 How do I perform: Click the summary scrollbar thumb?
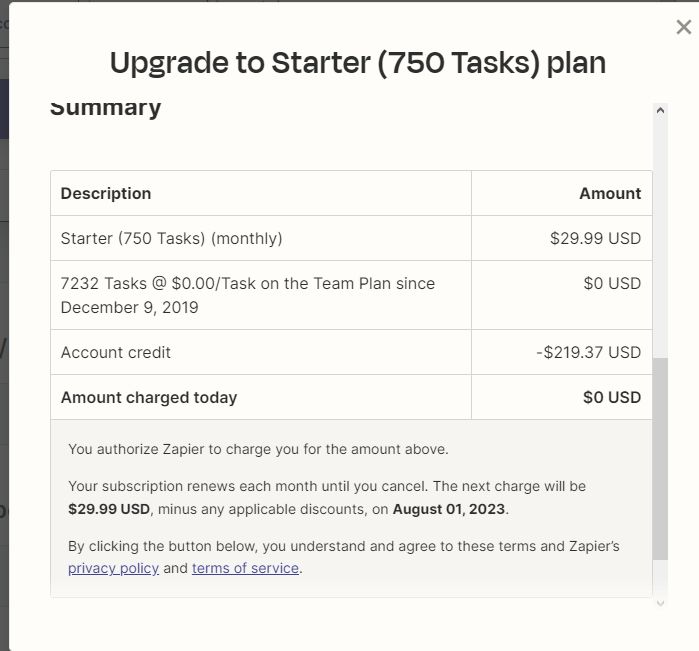660,458
